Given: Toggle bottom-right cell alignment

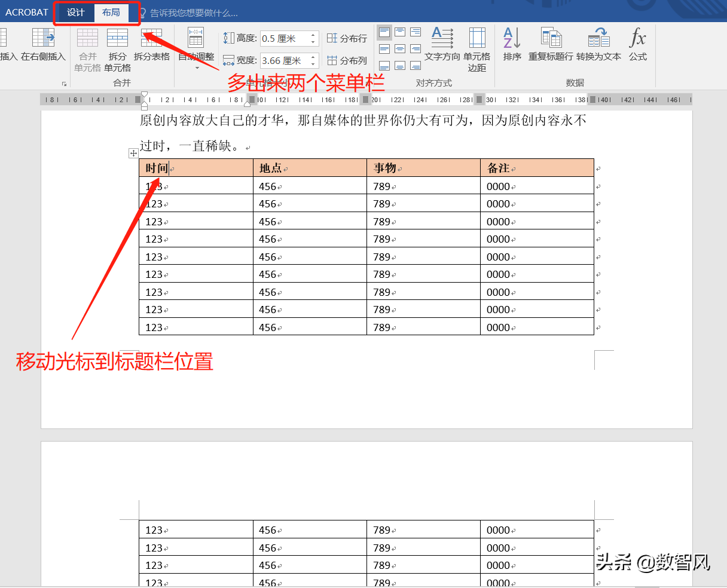Looking at the screenshot, I should tap(415, 65).
